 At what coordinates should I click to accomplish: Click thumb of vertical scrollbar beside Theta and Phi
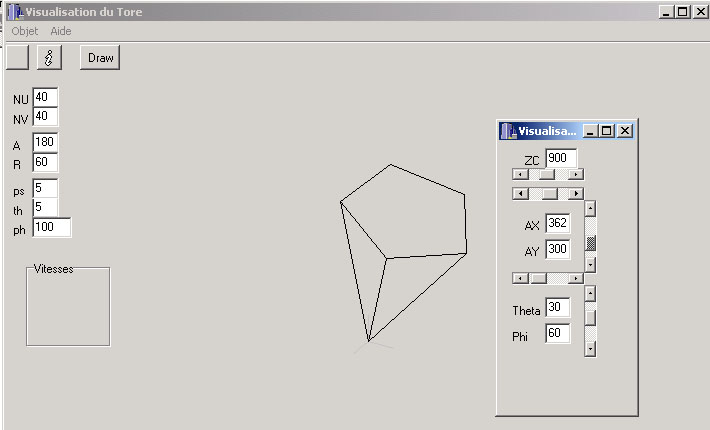coord(590,318)
